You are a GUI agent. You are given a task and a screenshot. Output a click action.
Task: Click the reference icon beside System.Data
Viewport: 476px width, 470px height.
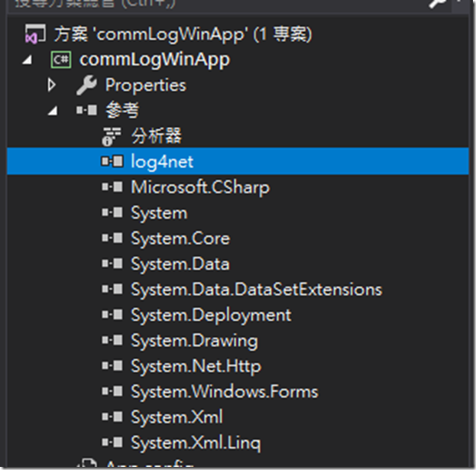point(112,264)
